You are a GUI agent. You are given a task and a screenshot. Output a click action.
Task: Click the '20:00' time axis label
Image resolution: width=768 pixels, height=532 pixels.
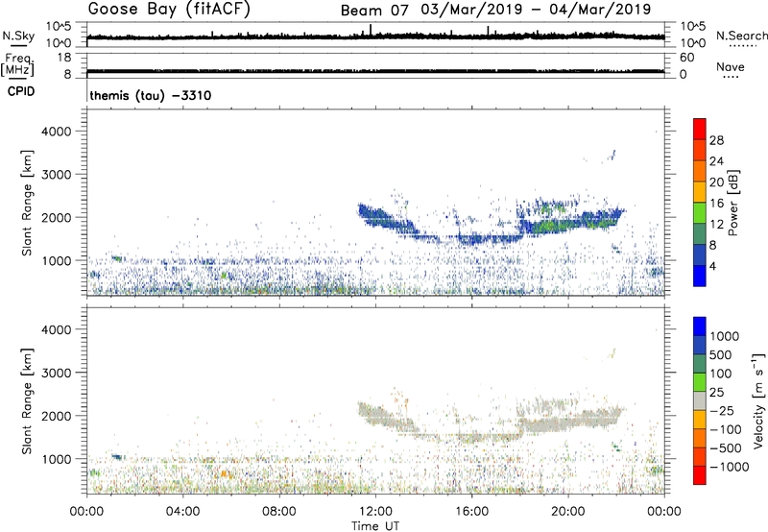(x=568, y=512)
